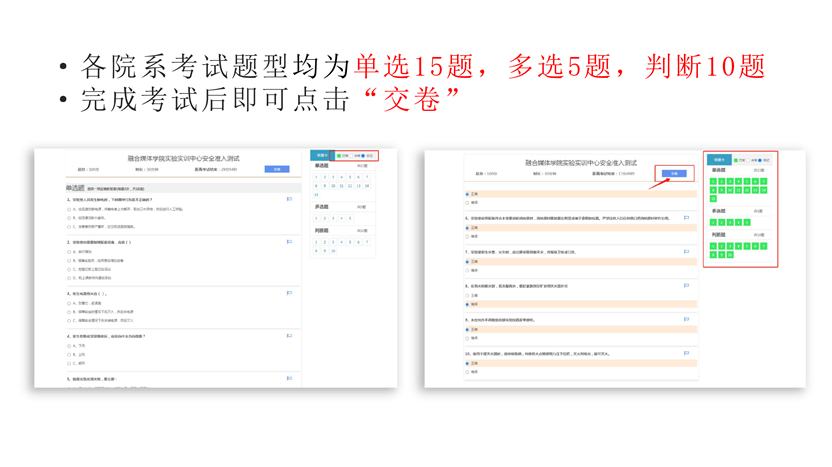This screenshot has height=467, width=832.
Task: Open the 答题卡 tab in the left screenshot
Action: click(322, 156)
